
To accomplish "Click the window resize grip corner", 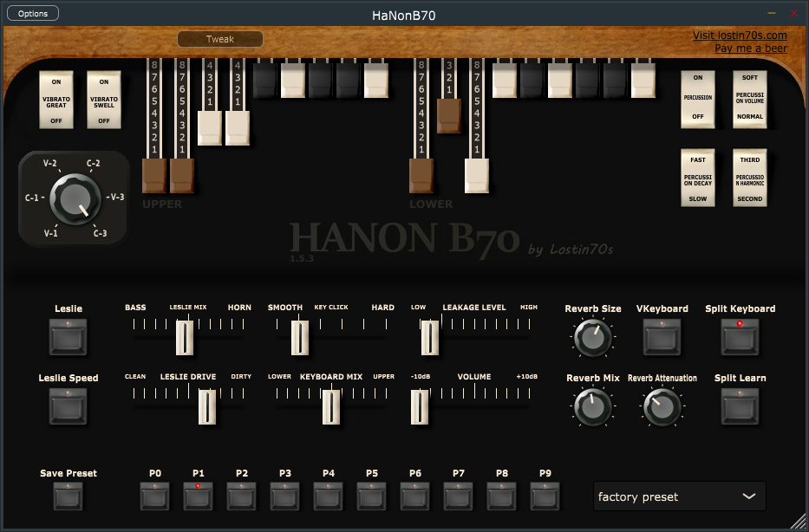I will click(799, 522).
